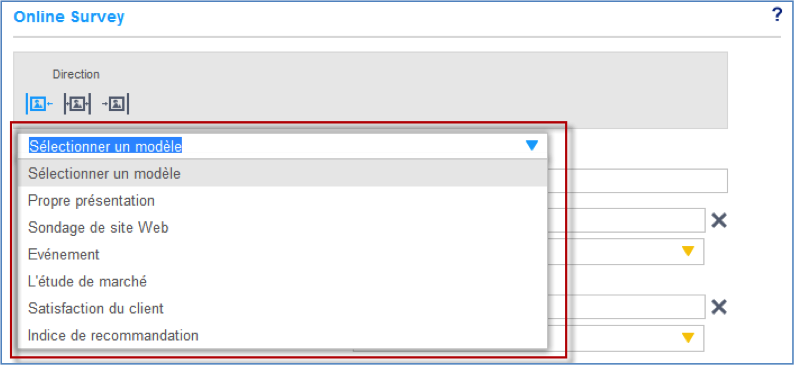Select the center alignment direction icon
794x365 pixels.
click(x=77, y=104)
